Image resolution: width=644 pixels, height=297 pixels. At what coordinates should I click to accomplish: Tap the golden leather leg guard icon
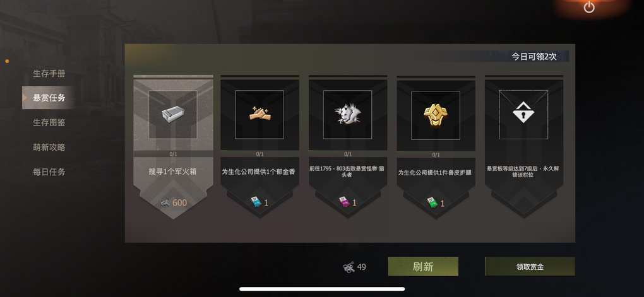[x=436, y=115]
